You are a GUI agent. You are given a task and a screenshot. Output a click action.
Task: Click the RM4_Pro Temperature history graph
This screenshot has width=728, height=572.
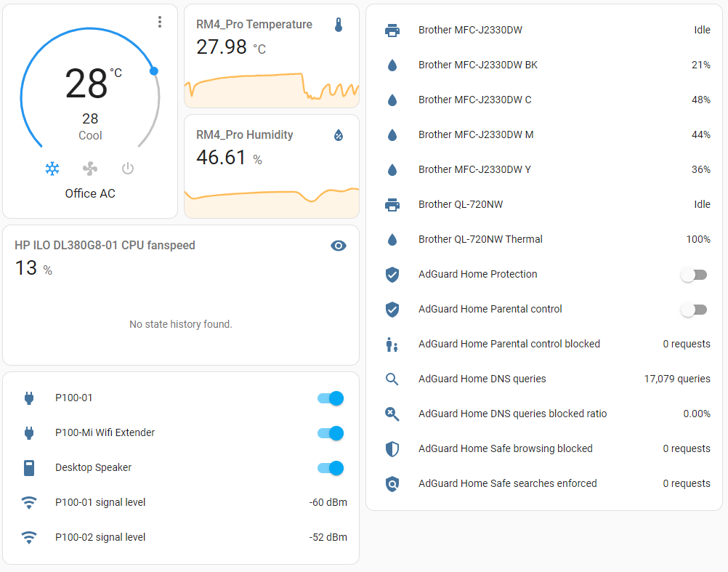pos(272,87)
